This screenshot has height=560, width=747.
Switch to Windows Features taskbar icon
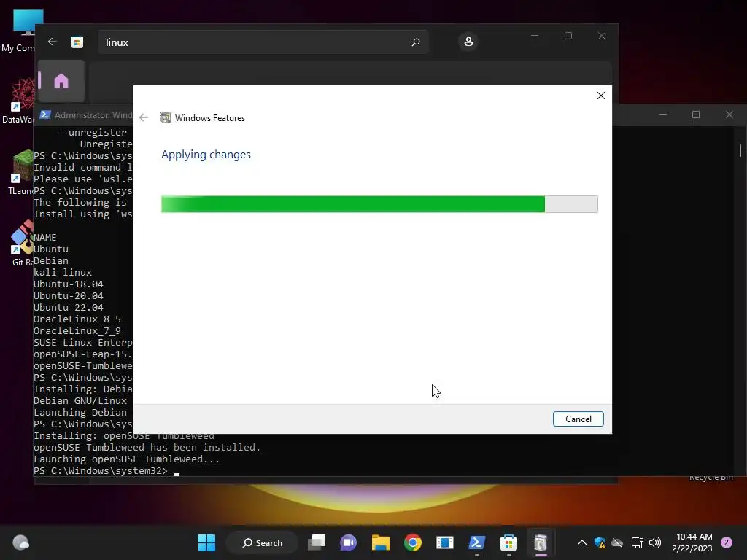coord(541,542)
